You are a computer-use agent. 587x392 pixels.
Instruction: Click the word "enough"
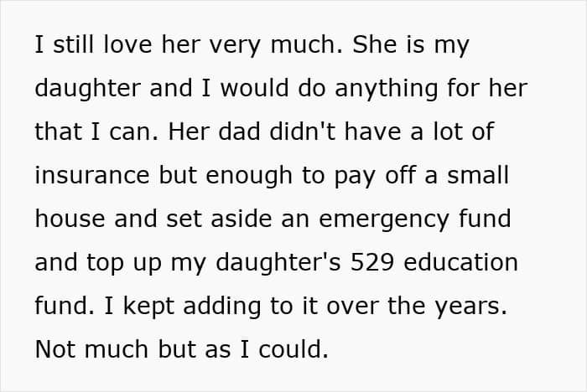(x=249, y=176)
